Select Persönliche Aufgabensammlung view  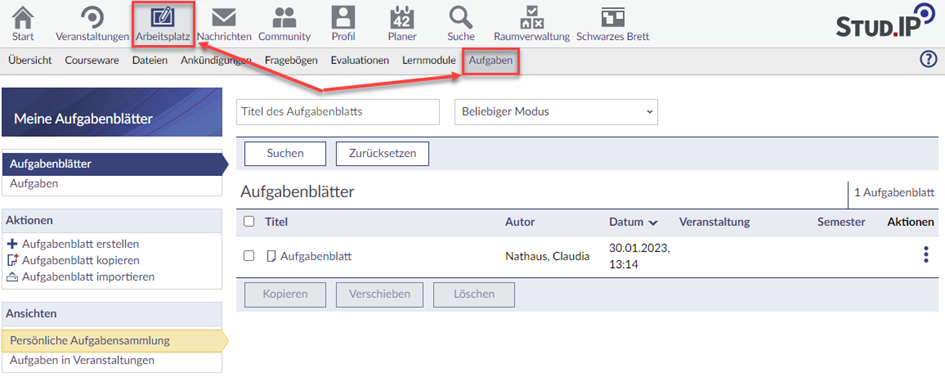coord(112,340)
